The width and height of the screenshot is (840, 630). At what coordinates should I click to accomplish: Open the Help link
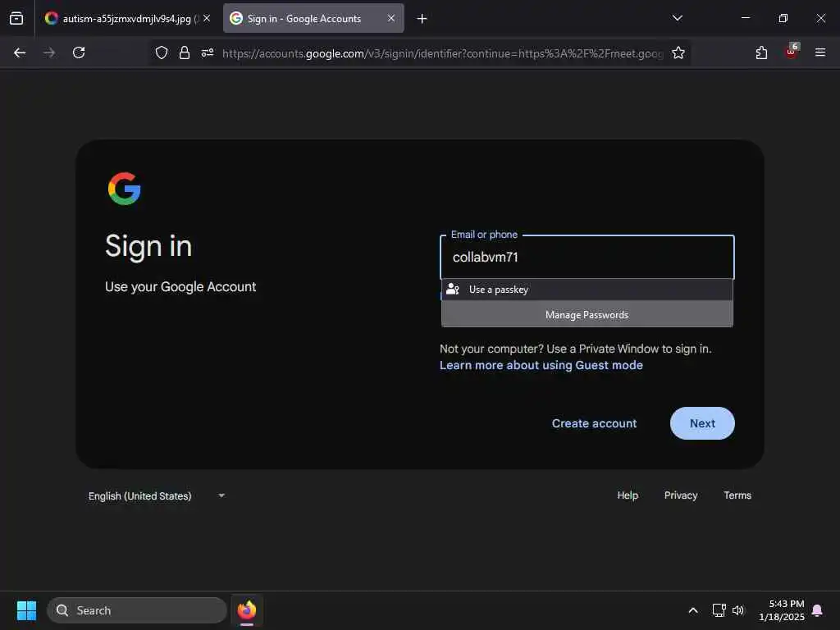click(628, 495)
